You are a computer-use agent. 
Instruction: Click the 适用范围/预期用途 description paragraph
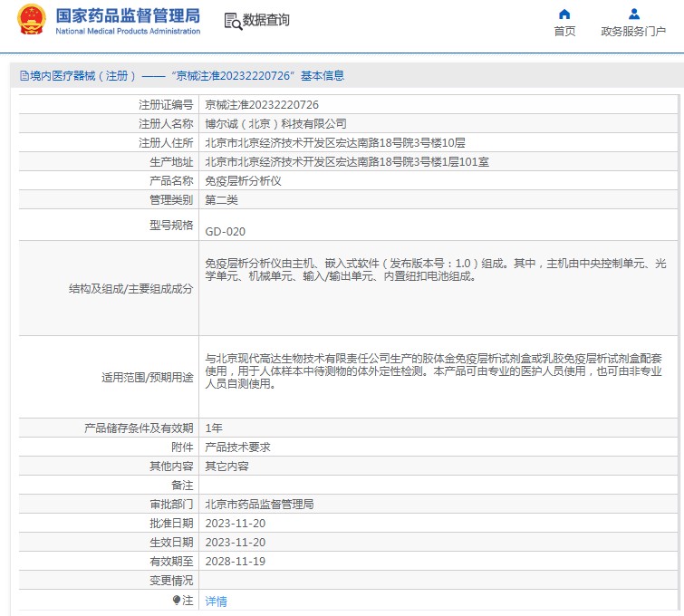434,371
